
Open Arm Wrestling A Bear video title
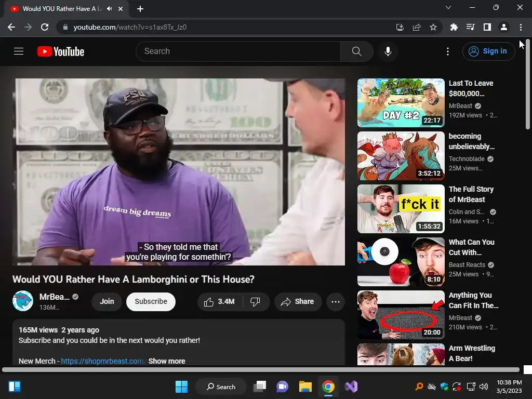point(472,353)
